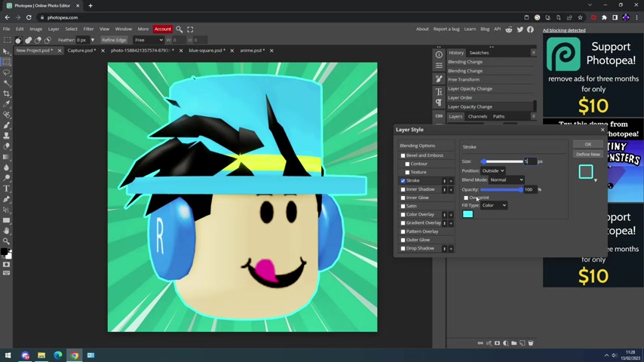Select the Magic Wand tool
This screenshot has width=644, height=362.
[x=7, y=83]
